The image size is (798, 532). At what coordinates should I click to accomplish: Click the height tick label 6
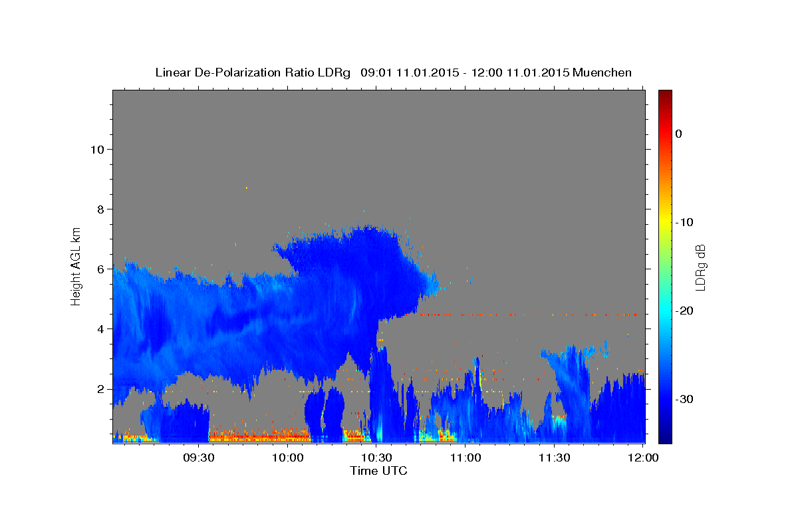[x=100, y=269]
